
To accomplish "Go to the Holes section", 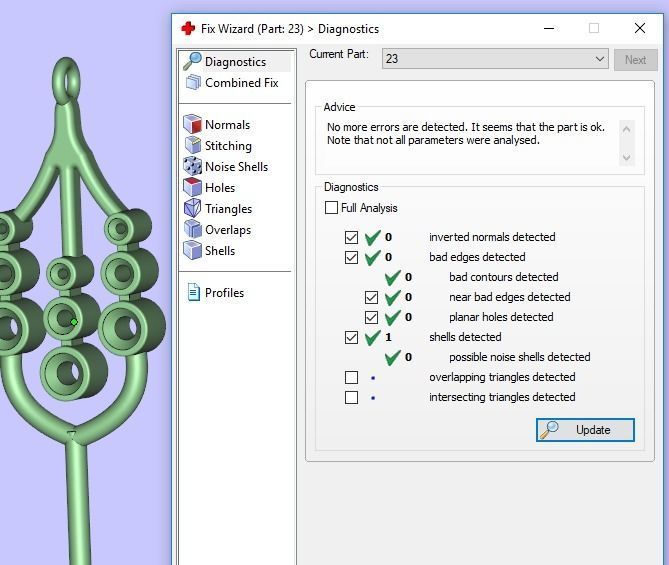I will point(220,187).
